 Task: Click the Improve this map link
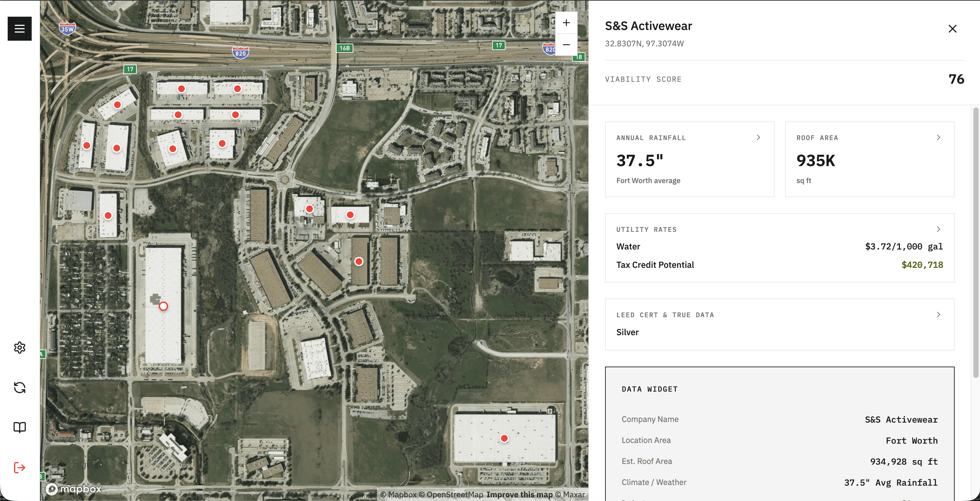point(519,495)
